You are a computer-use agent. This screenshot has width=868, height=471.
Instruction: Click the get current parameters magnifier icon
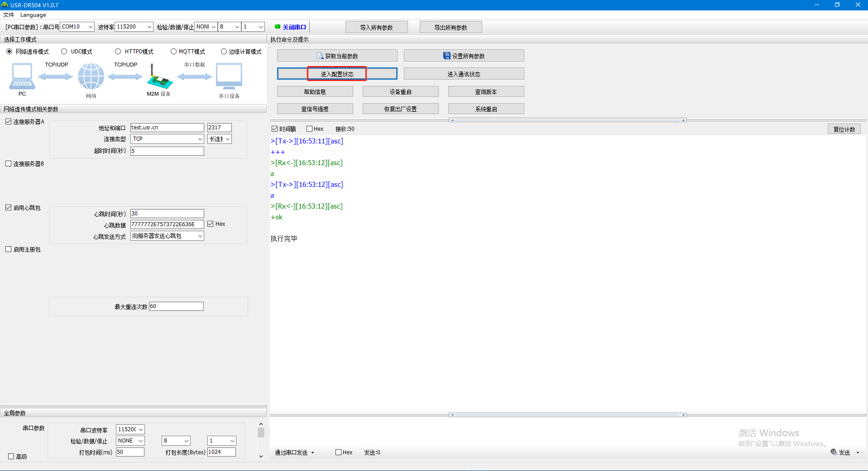(320, 56)
